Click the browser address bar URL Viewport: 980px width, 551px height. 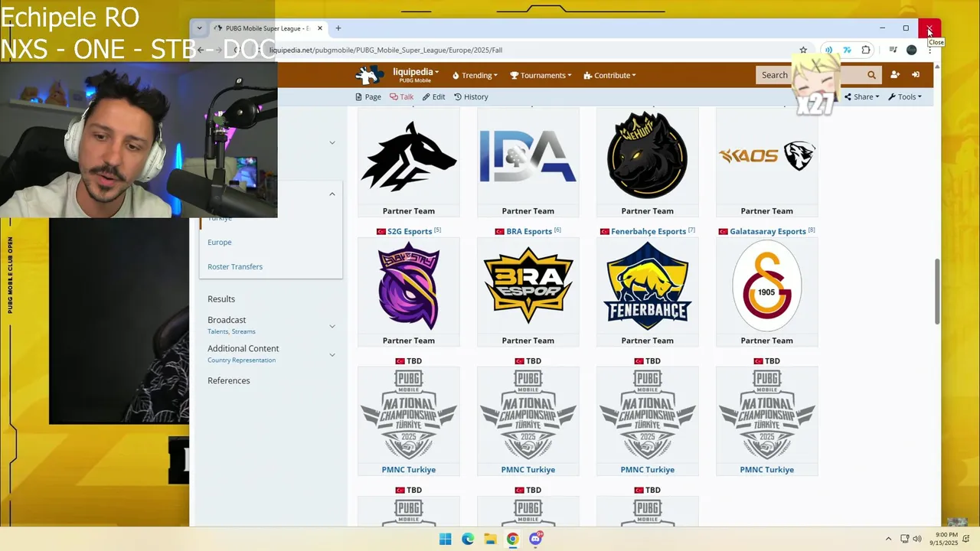tap(386, 50)
